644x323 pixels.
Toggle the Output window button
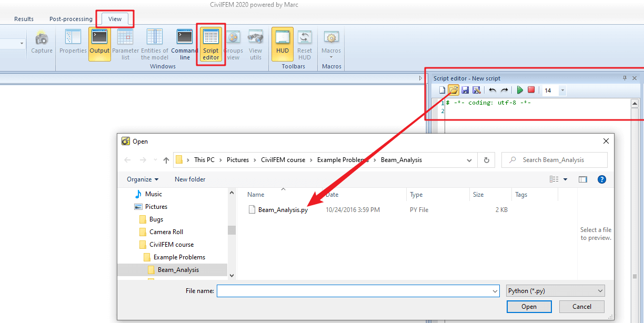click(x=99, y=45)
